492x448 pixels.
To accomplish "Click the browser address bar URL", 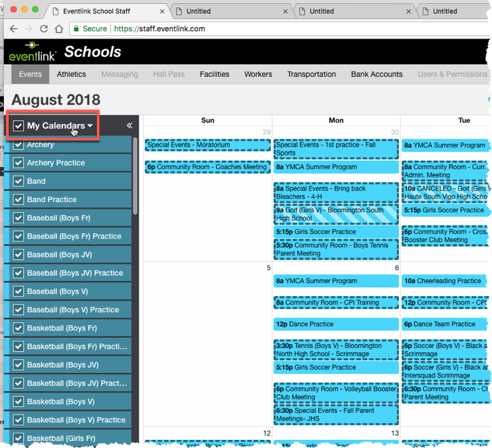I will tap(159, 29).
